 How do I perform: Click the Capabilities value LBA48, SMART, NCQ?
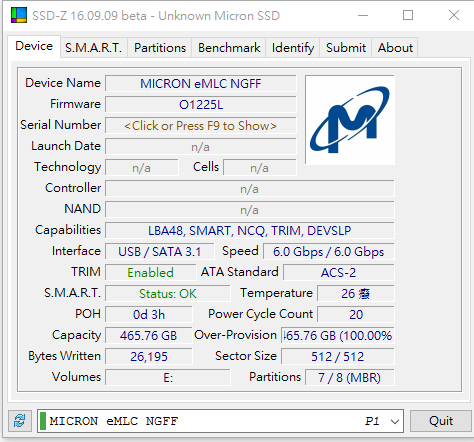coord(250,231)
